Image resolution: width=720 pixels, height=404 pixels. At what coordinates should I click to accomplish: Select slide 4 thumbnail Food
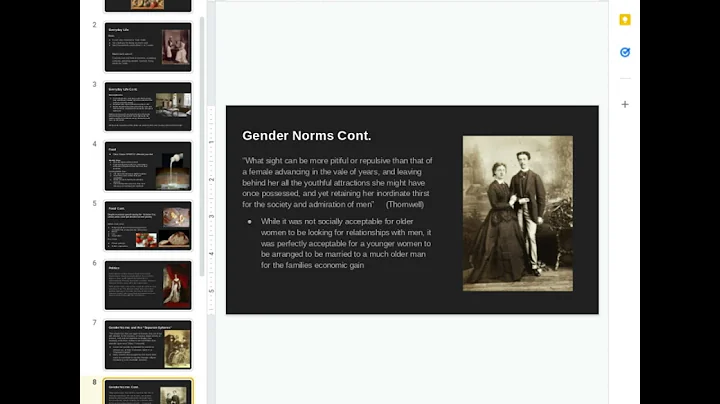click(148, 166)
